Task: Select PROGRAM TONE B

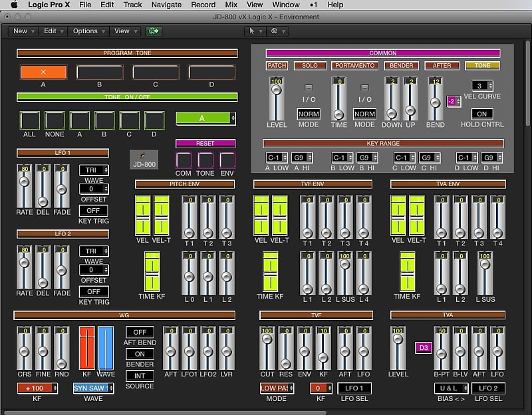Action: [98, 71]
